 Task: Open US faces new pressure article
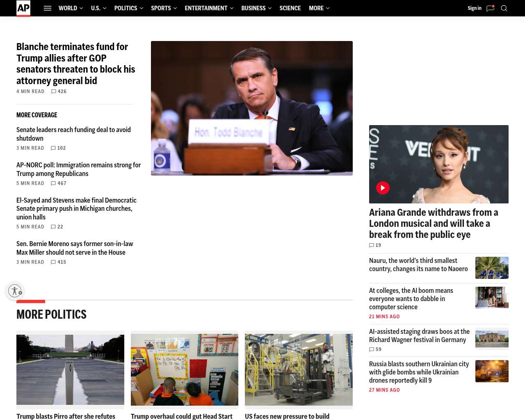(287, 416)
